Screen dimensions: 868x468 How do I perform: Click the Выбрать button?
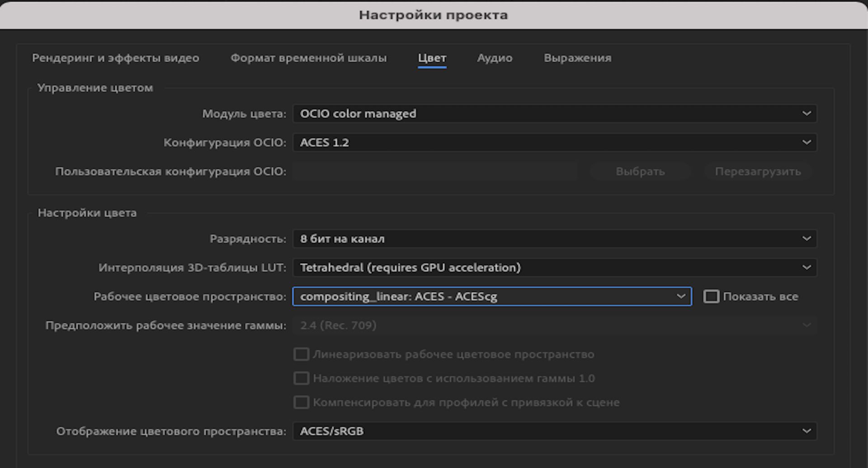(x=640, y=172)
